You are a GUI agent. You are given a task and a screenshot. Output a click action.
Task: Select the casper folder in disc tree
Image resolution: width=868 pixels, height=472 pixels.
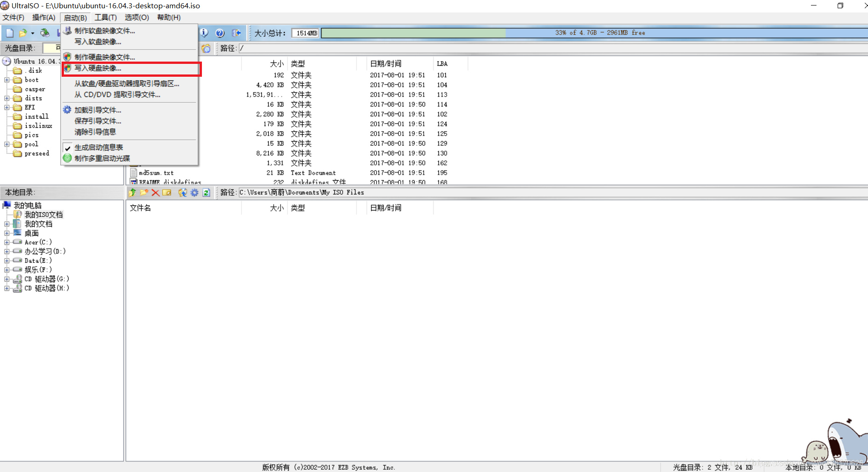tap(35, 89)
